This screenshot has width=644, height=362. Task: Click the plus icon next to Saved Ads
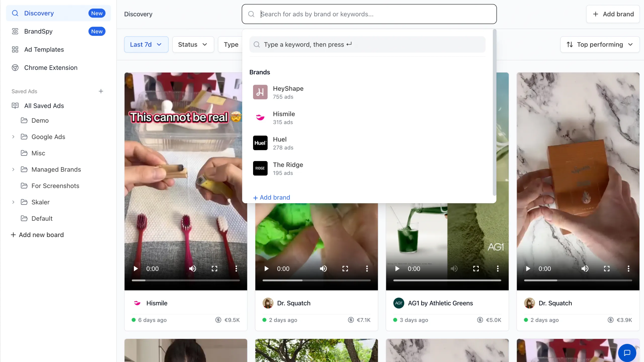point(101,91)
